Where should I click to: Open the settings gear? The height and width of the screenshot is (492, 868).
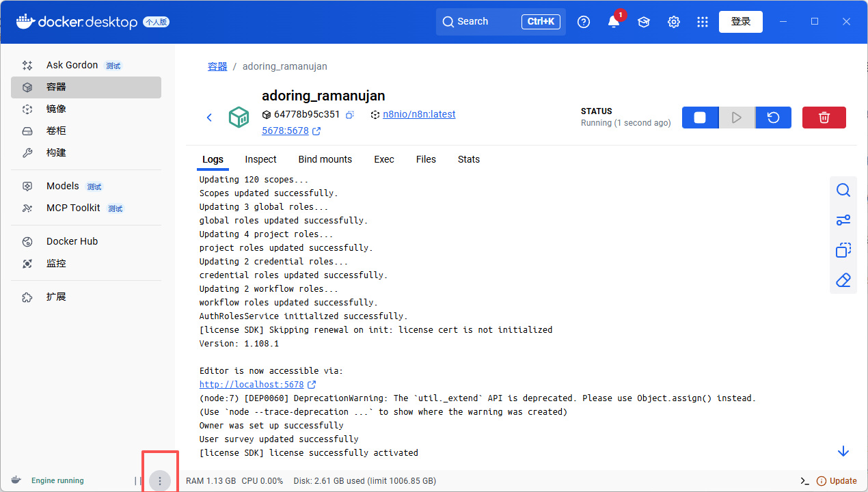[674, 22]
